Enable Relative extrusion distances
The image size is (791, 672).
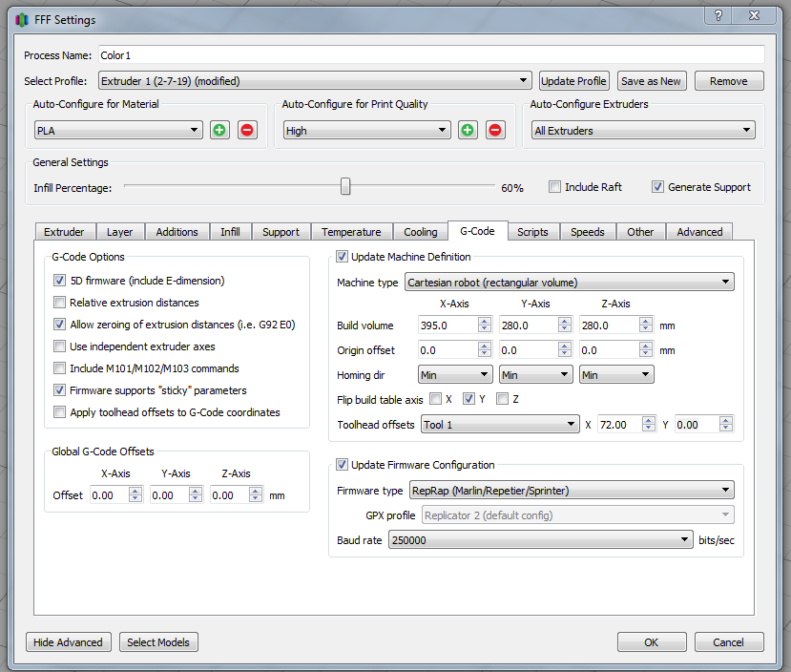click(59, 303)
